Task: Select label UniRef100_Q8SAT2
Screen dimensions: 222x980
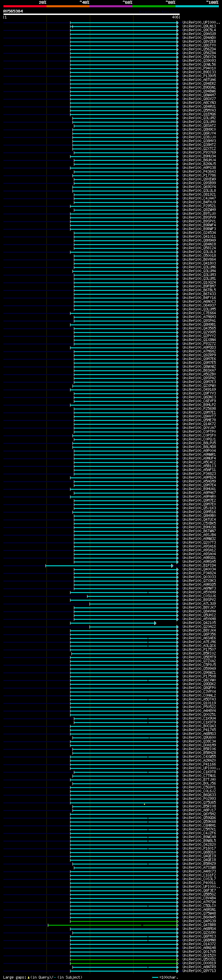Action: coord(199,125)
